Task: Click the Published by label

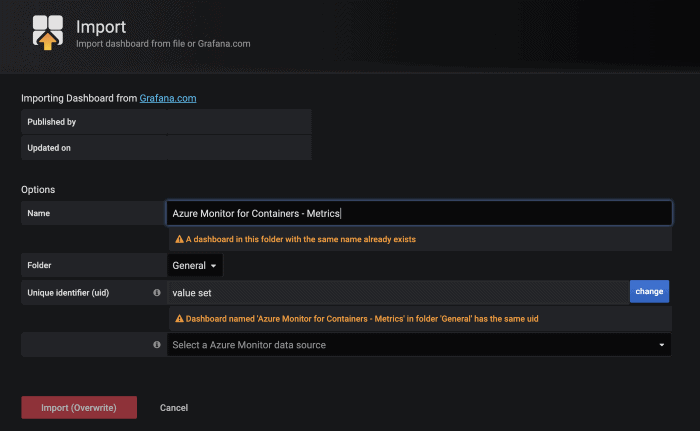Action: click(x=52, y=122)
